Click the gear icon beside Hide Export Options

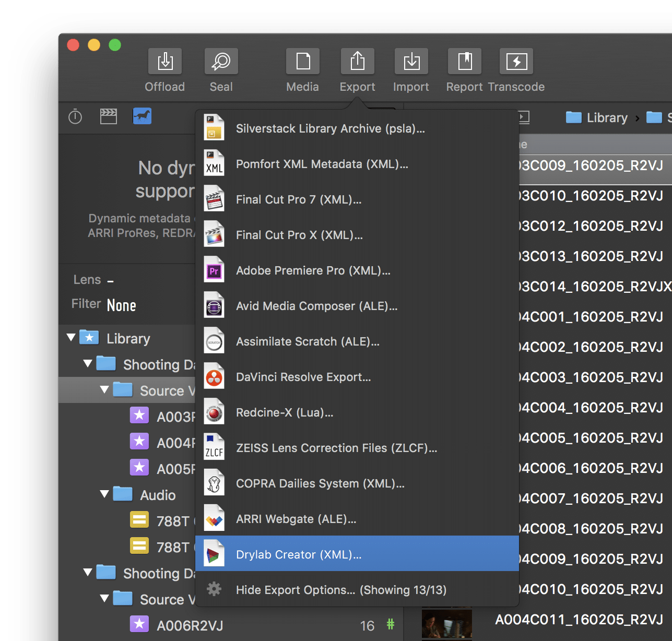tap(214, 589)
